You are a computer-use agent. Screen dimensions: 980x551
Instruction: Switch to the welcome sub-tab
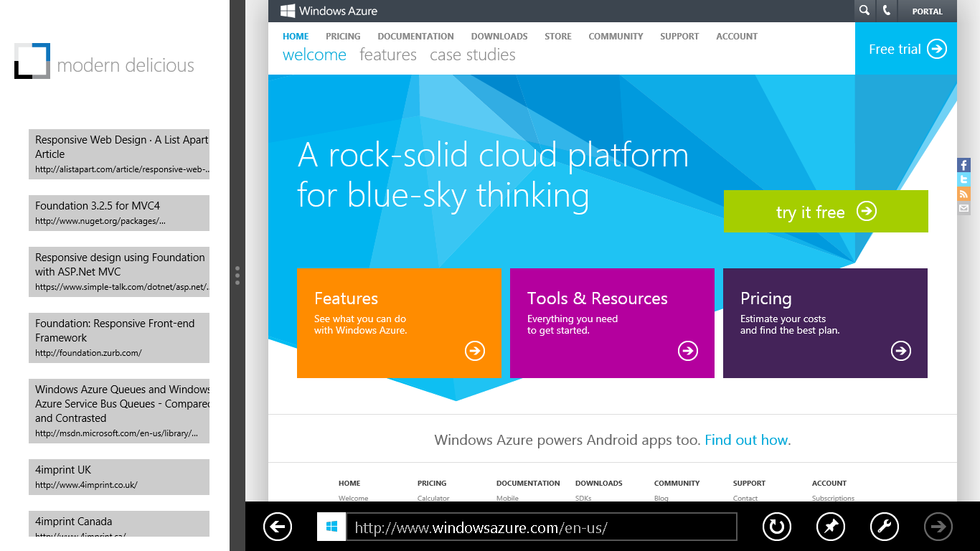coord(314,55)
